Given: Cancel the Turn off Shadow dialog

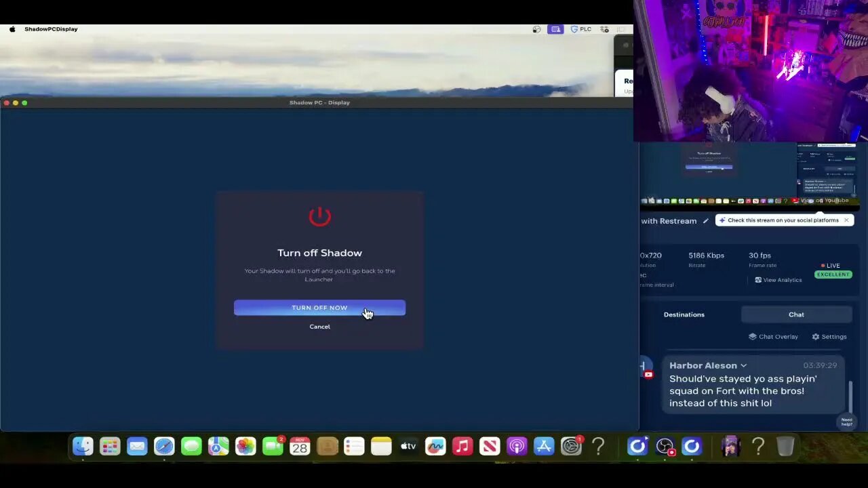Looking at the screenshot, I should coord(319,327).
